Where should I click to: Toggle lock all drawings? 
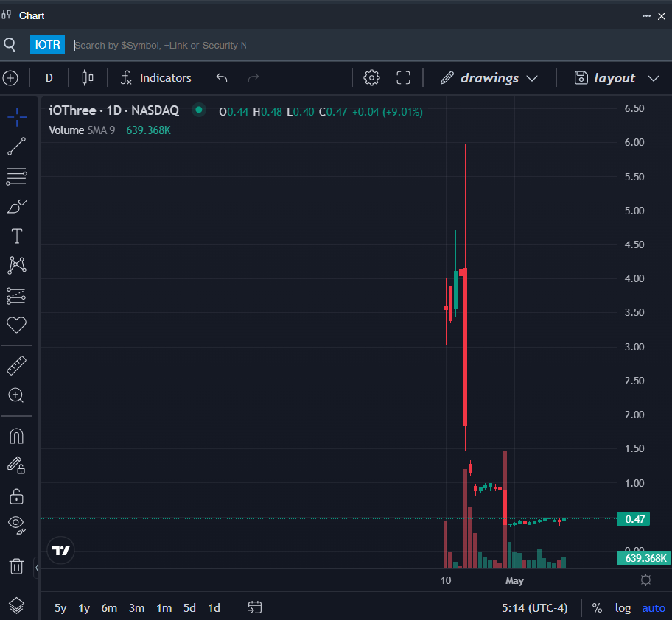(17, 496)
